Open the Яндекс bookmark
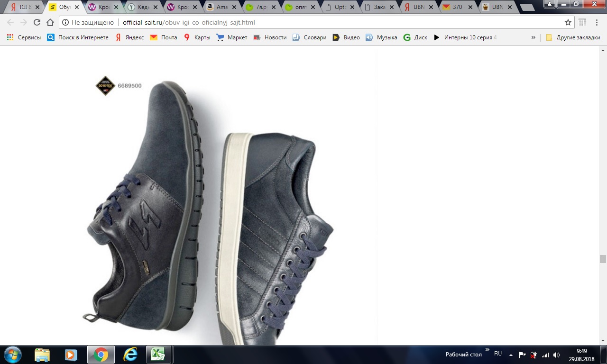 [129, 37]
